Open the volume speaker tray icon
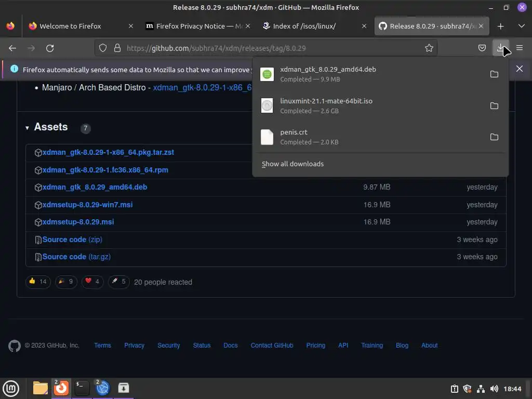Viewport: 532px width, 399px height. click(x=494, y=389)
